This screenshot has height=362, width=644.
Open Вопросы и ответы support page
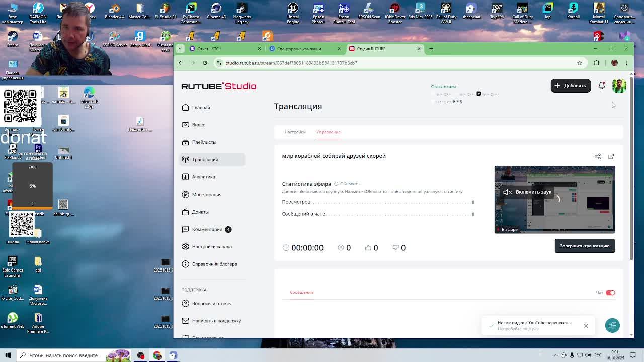tap(207, 303)
